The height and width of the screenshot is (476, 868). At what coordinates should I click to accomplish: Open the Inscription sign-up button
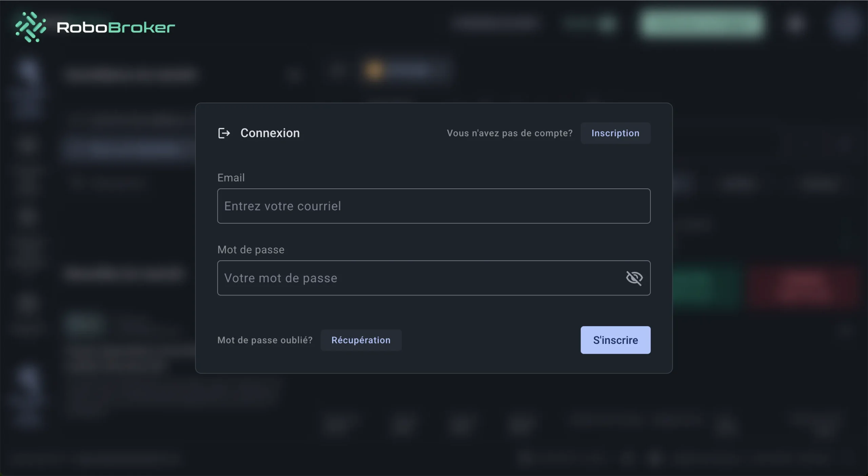pyautogui.click(x=615, y=133)
